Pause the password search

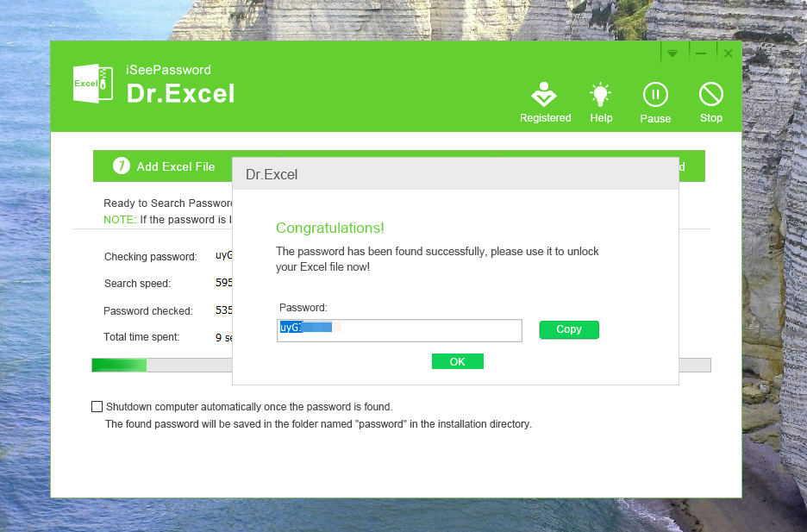tap(655, 95)
